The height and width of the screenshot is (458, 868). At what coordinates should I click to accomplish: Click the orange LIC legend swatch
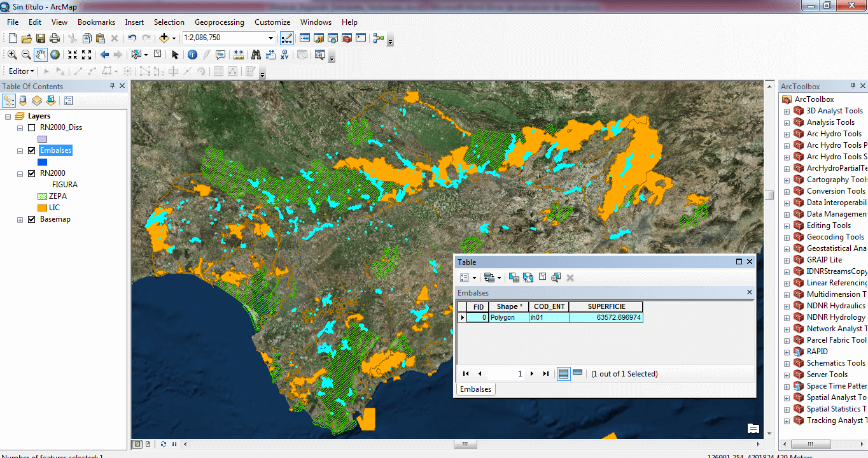pos(42,208)
